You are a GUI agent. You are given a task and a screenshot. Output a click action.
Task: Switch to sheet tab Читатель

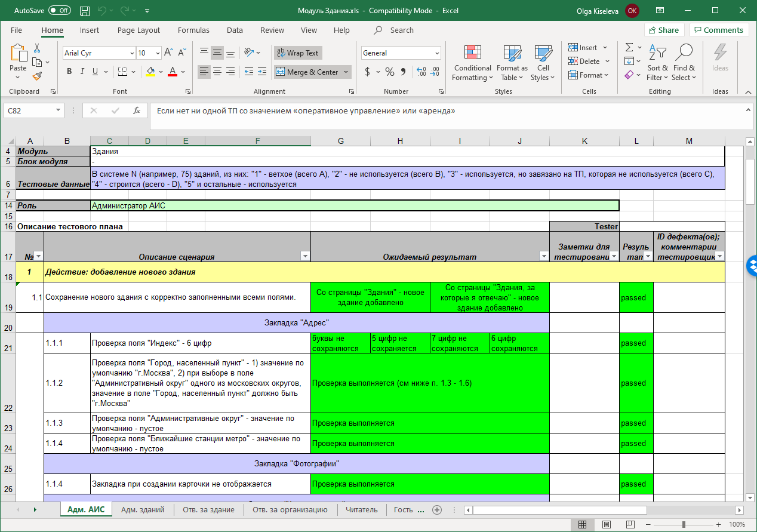[361, 509]
